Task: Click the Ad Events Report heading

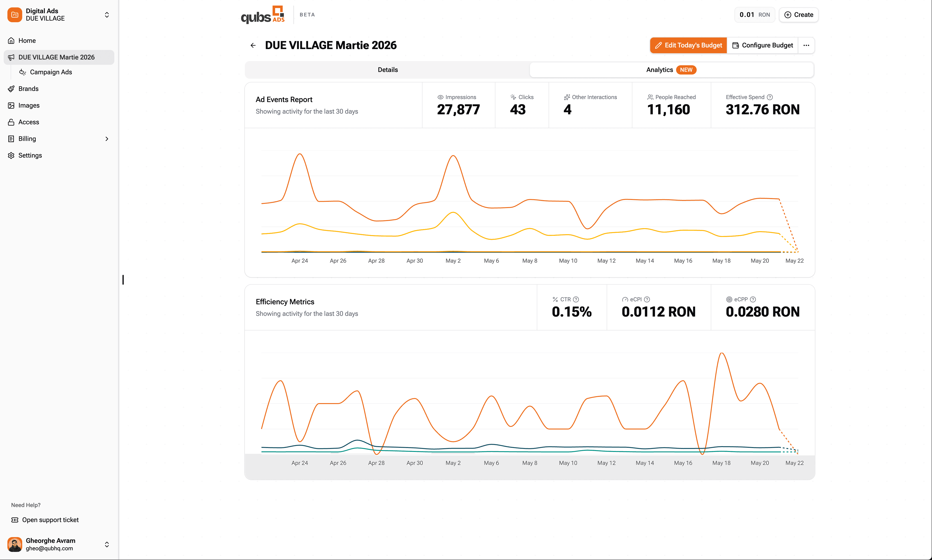Action: click(x=284, y=99)
